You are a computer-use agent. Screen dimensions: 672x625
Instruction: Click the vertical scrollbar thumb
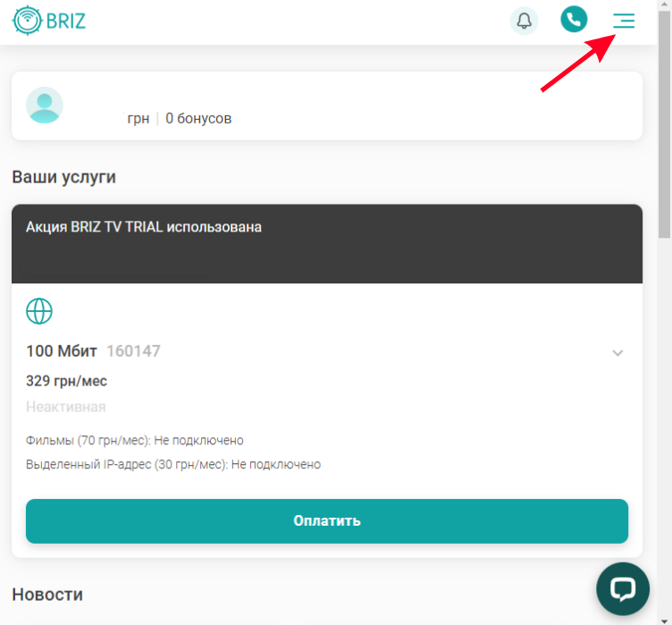point(664,124)
